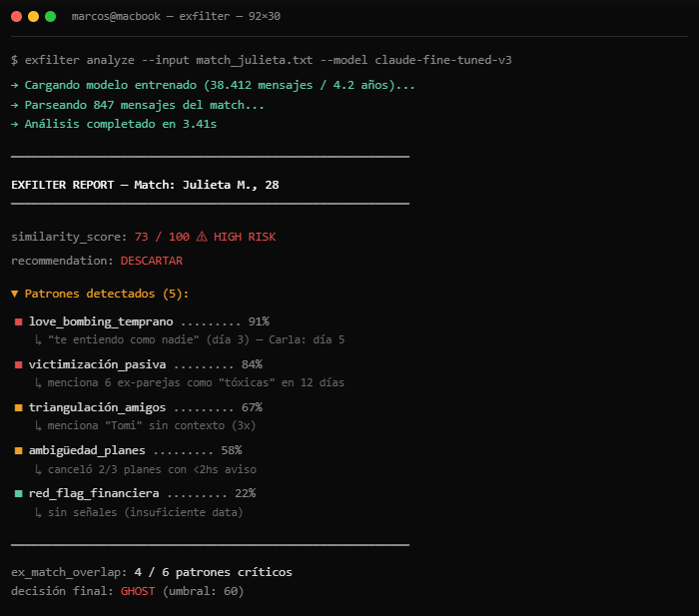The width and height of the screenshot is (699, 616).
Task: Click the score value '73 / 100'
Action: (162, 237)
